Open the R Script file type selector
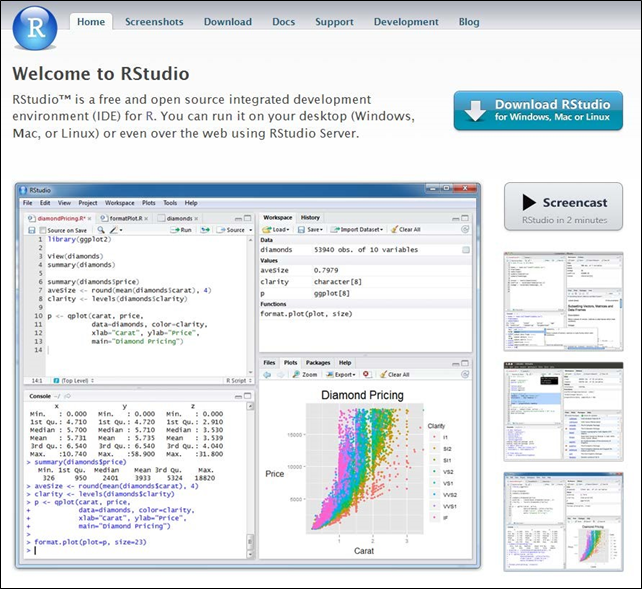This screenshot has width=642, height=589. tap(239, 381)
